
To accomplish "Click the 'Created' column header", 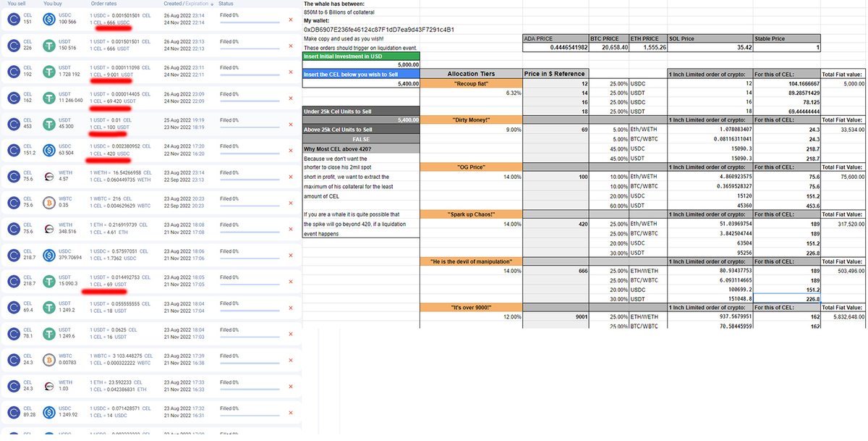I will coord(174,4).
